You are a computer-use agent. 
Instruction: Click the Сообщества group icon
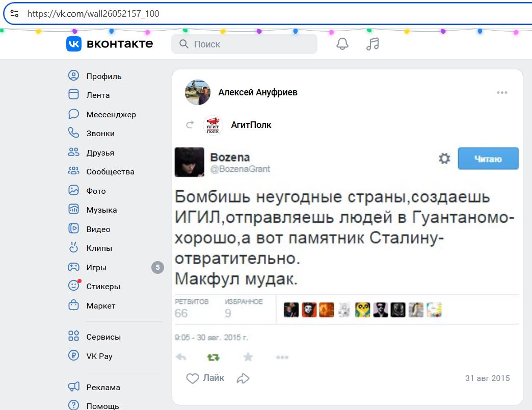click(73, 171)
